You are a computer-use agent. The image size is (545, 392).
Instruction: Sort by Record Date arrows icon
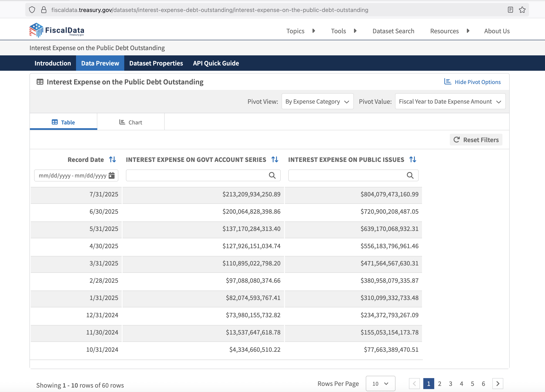point(112,160)
